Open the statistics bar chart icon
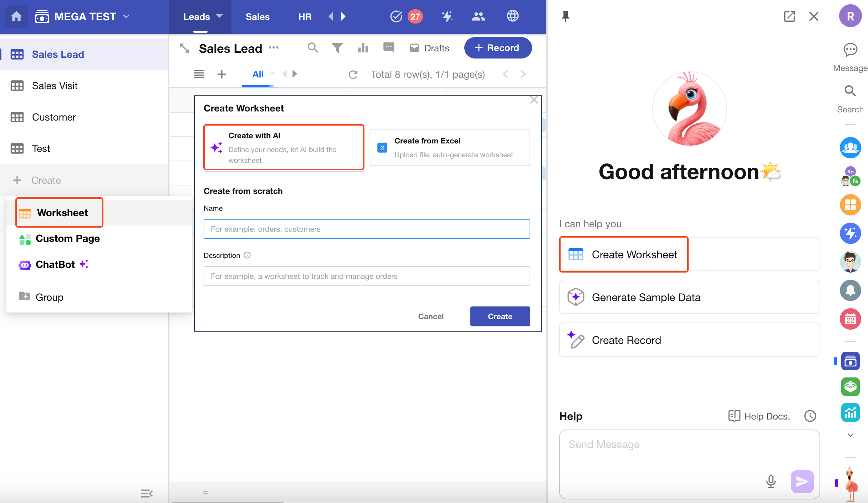 pos(363,48)
